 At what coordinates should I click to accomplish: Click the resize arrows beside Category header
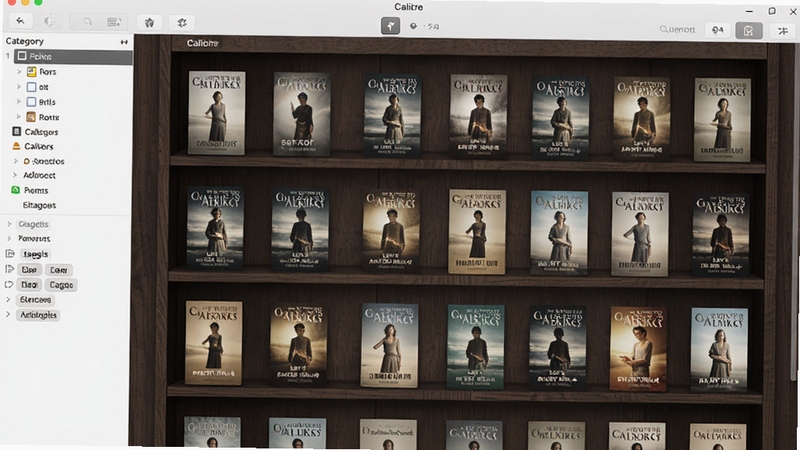(124, 42)
